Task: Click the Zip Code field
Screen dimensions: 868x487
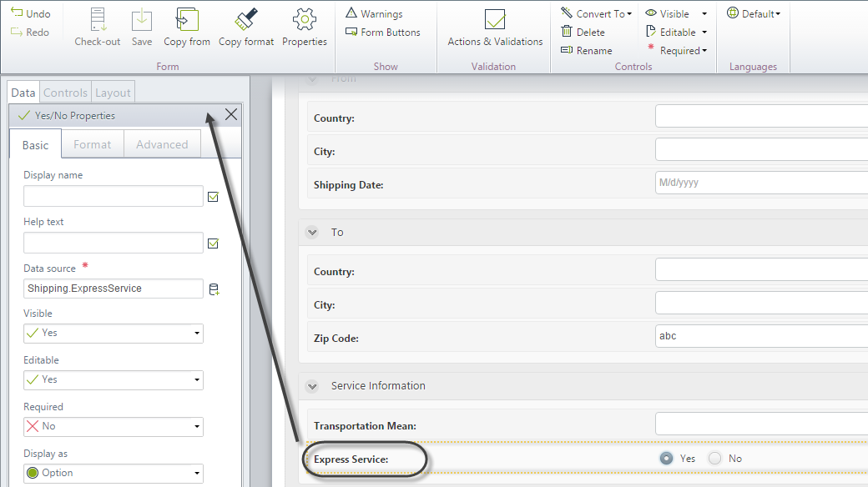Action: [x=762, y=336]
